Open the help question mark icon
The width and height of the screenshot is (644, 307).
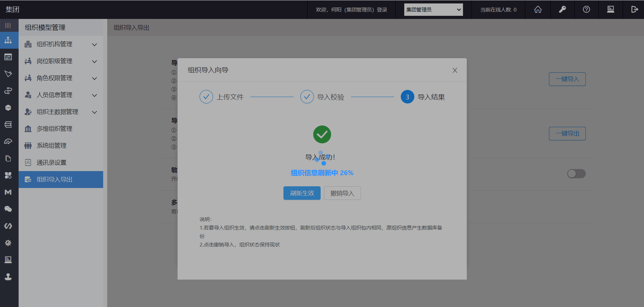coord(586,9)
